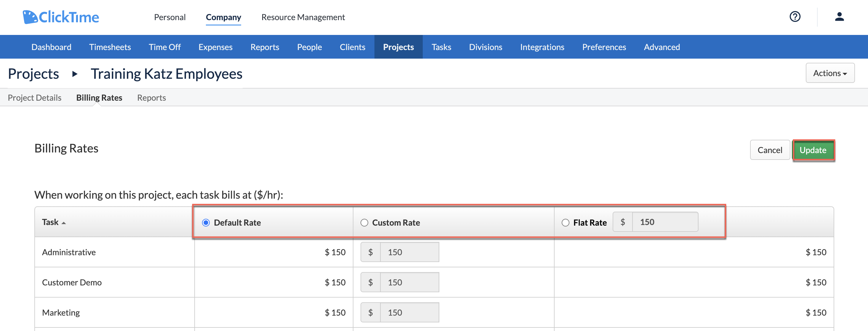Open the Time Off tab

pos(164,47)
